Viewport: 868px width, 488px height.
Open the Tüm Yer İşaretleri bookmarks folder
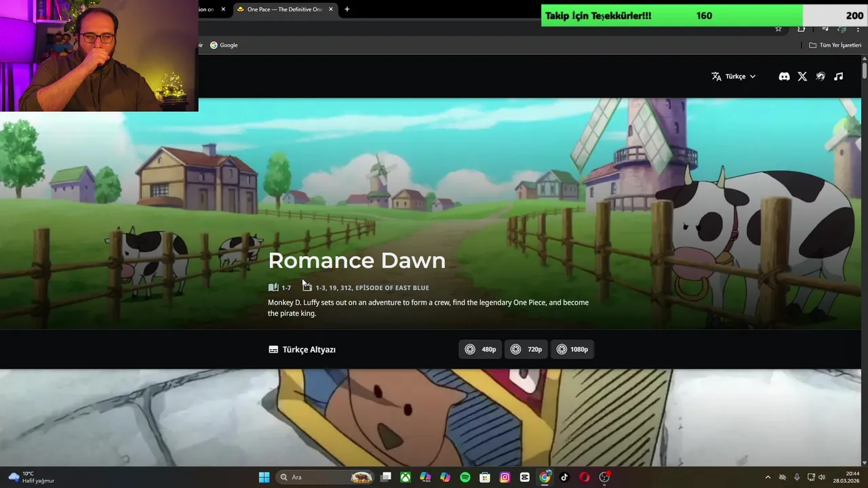[x=835, y=45]
